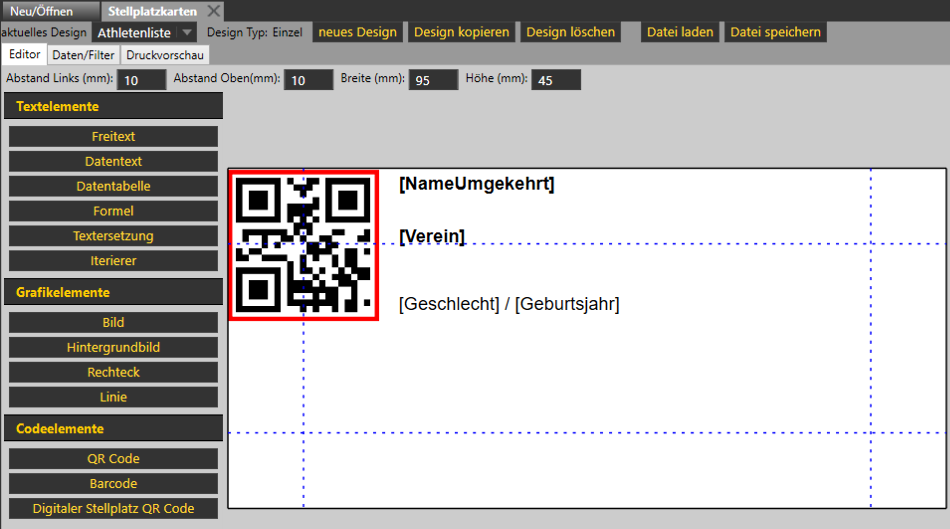The width and height of the screenshot is (950, 529).
Task: Close the Stellplatzkarten tab
Action: tap(213, 11)
